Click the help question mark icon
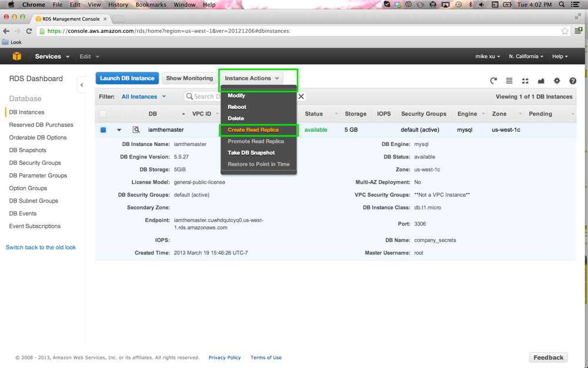 click(x=573, y=81)
